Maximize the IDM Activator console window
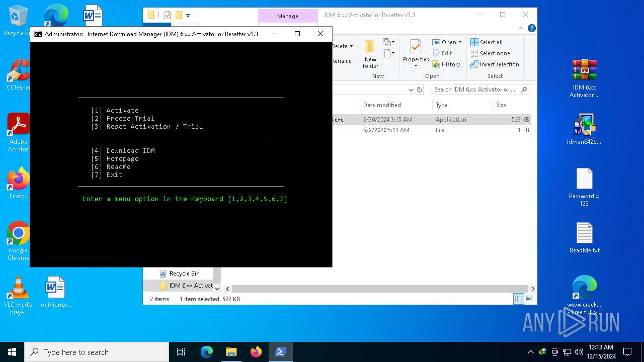Image resolution: width=644 pixels, height=362 pixels. coord(297,34)
